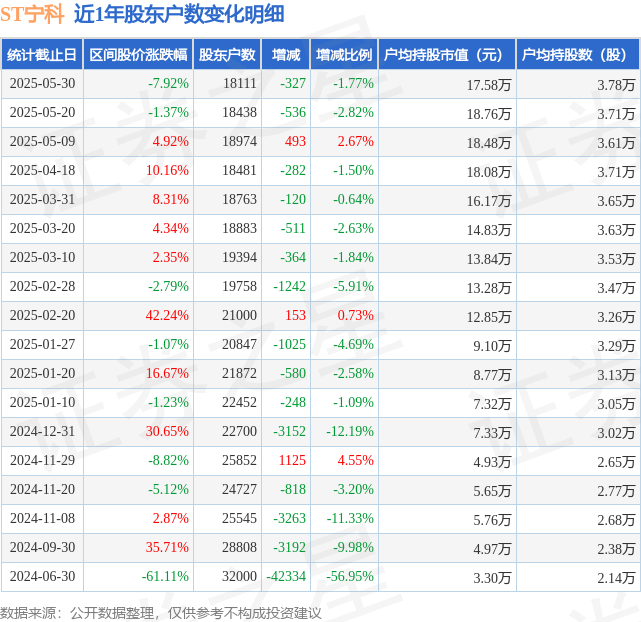Select the 近1年股东户数变化明细 title text
The width and height of the screenshot is (641, 622).
(x=179, y=14)
